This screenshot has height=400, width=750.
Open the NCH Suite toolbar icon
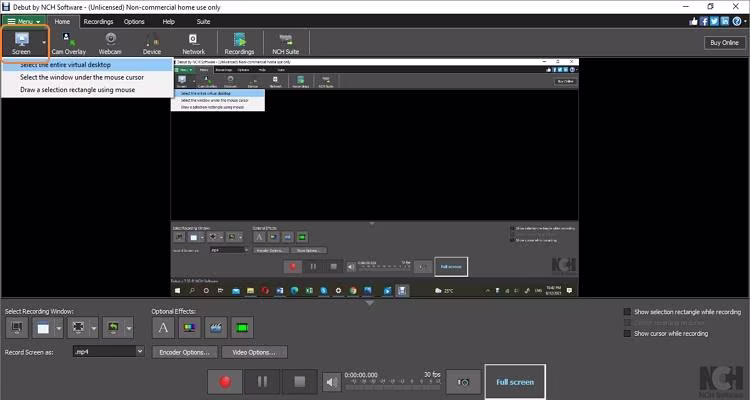click(x=286, y=43)
